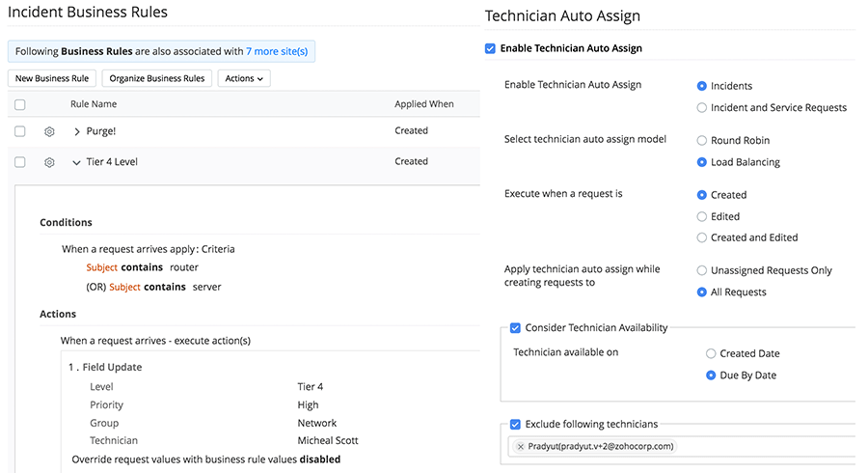Choose Unassigned Requests Only option
Viewport: 868px width, 473px height.
[702, 271]
